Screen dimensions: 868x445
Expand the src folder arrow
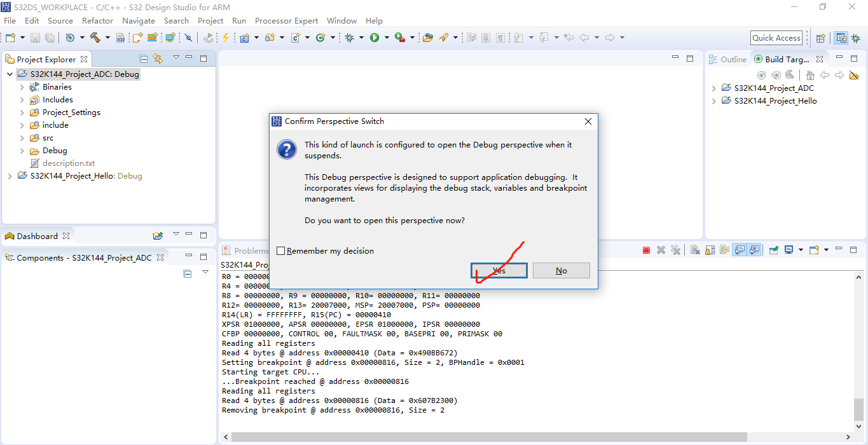pyautogui.click(x=22, y=138)
